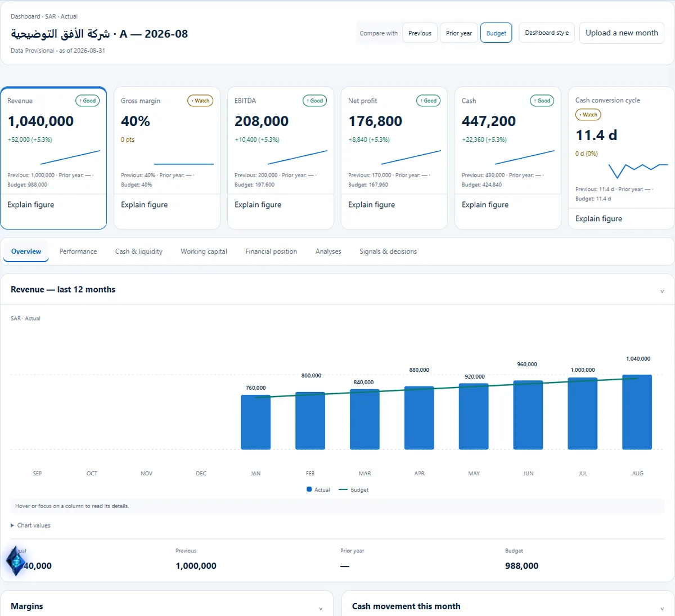The height and width of the screenshot is (616, 675).
Task: Select the JAN revenue bar
Action: (x=255, y=422)
